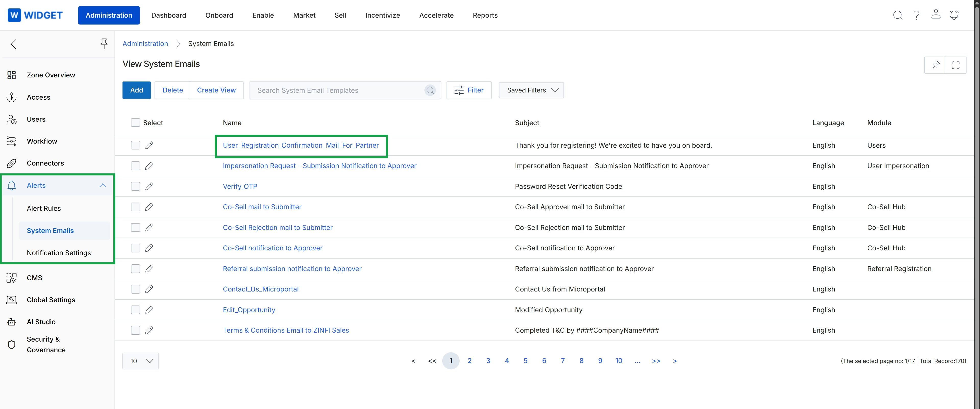The image size is (980, 409).
Task: Open Referral submission notification to Approver link
Action: click(x=292, y=268)
